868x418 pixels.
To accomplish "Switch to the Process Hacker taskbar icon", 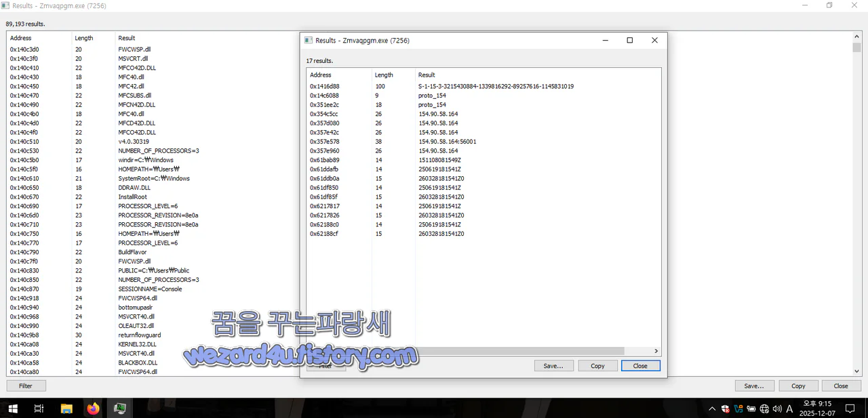I will pyautogui.click(x=120, y=409).
